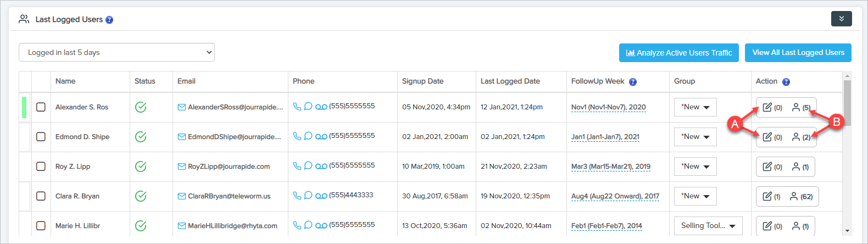The height and width of the screenshot is (244, 868).
Task: Tick the checkbox for Roy Z. Lipp
Action: tap(41, 167)
